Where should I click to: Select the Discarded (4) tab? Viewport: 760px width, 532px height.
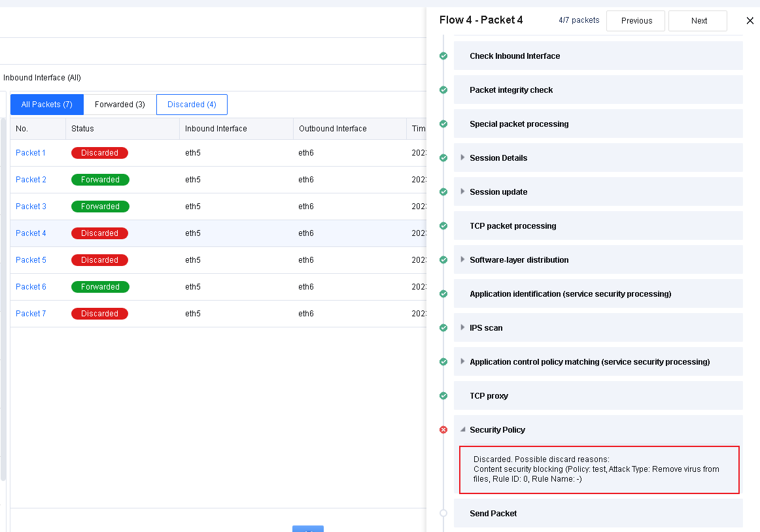coord(192,105)
